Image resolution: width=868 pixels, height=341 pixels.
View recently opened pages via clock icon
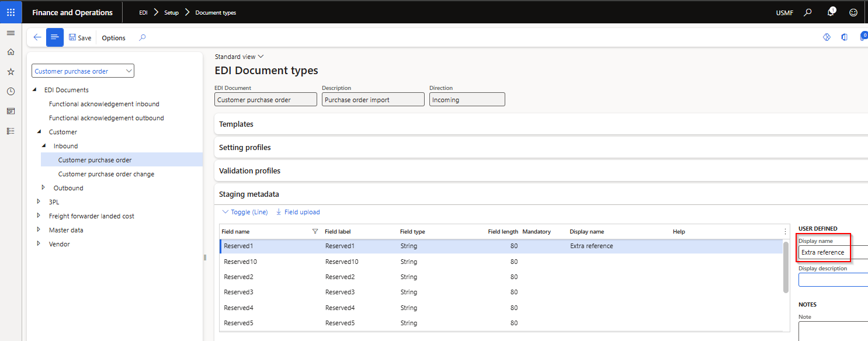pyautogui.click(x=11, y=91)
